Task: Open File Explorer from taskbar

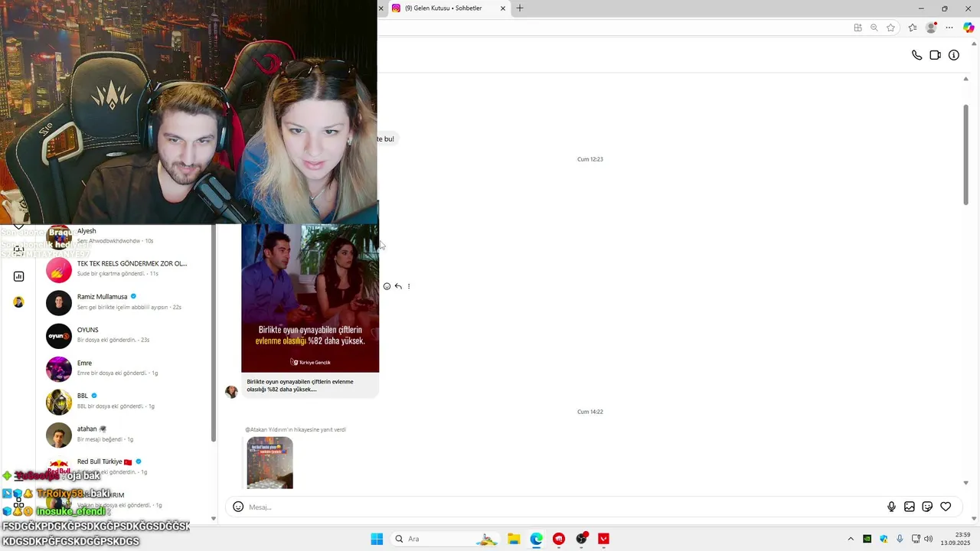Action: pyautogui.click(x=514, y=539)
